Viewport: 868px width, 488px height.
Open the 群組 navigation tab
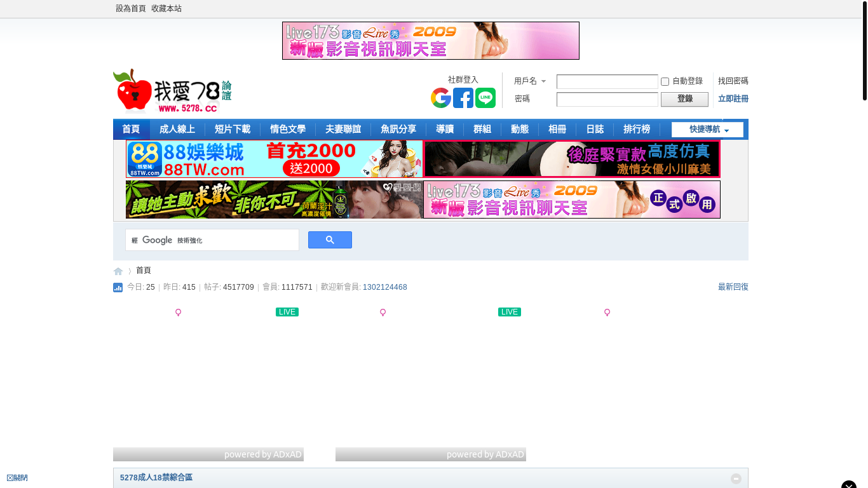[482, 130]
